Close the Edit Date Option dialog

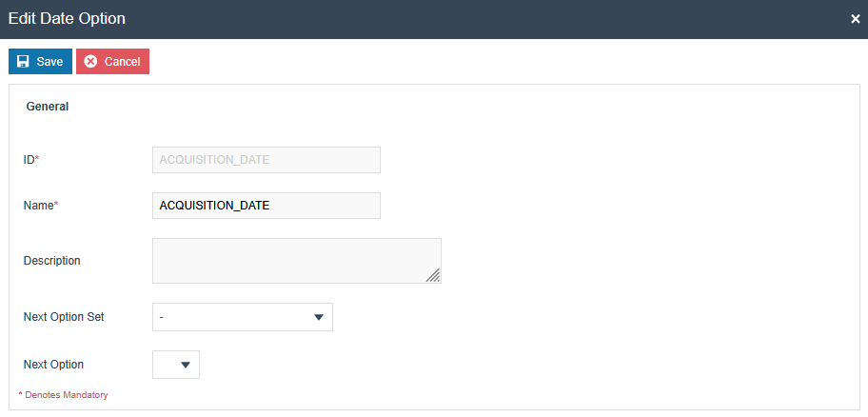click(855, 19)
